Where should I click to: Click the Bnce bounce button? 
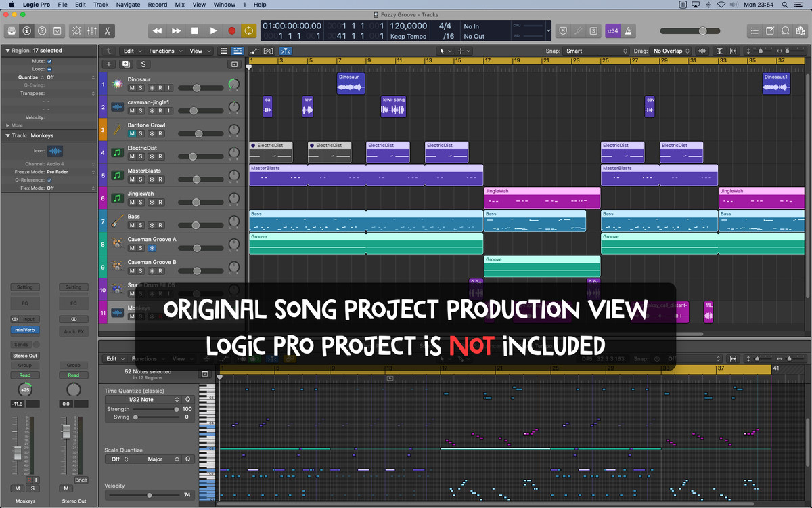[81, 480]
